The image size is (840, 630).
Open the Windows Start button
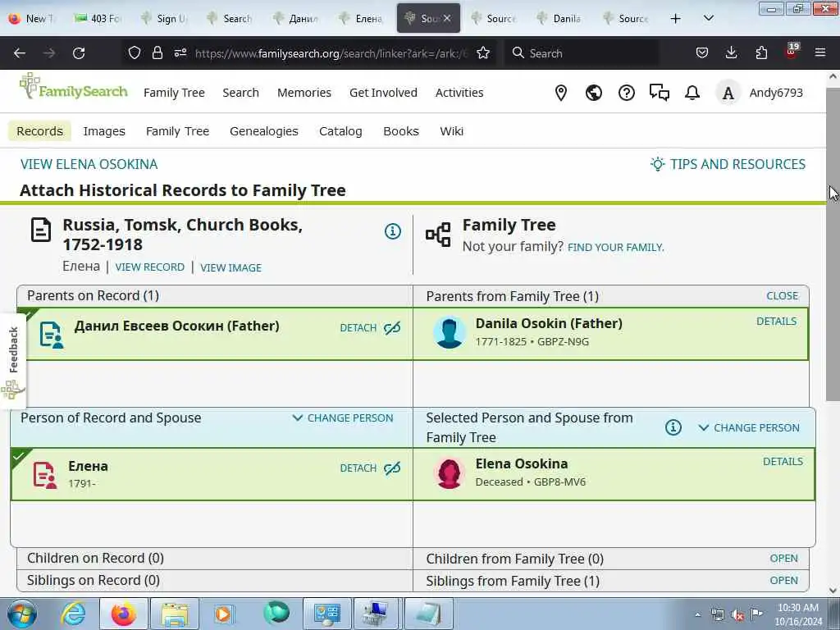21,614
